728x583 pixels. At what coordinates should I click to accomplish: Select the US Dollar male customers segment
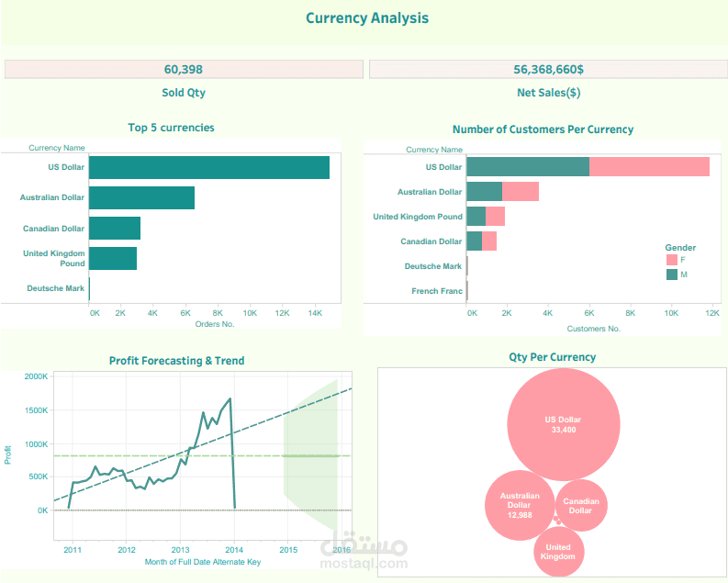click(528, 167)
